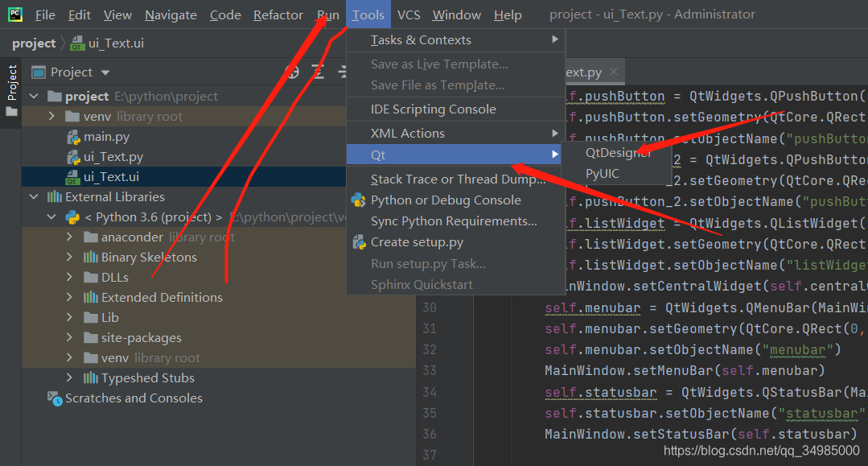Click the highlighted Tools menu header
The image size is (868, 466).
[x=368, y=15]
